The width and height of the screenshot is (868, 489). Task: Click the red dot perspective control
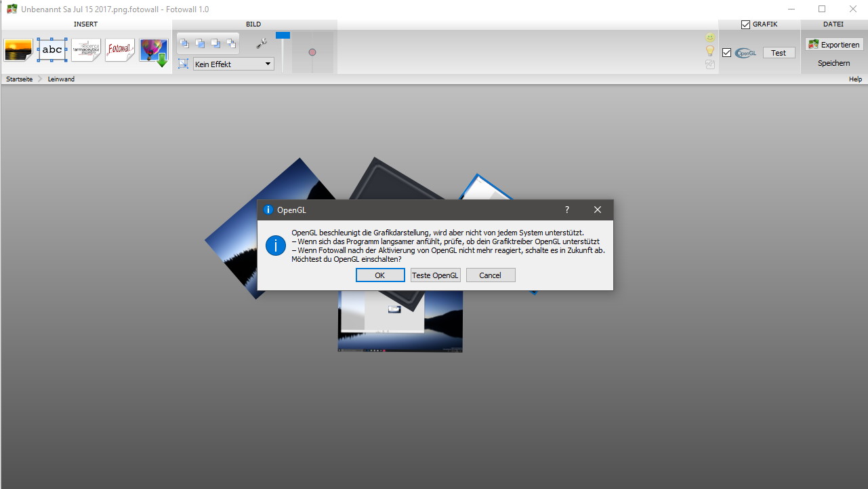tap(312, 52)
